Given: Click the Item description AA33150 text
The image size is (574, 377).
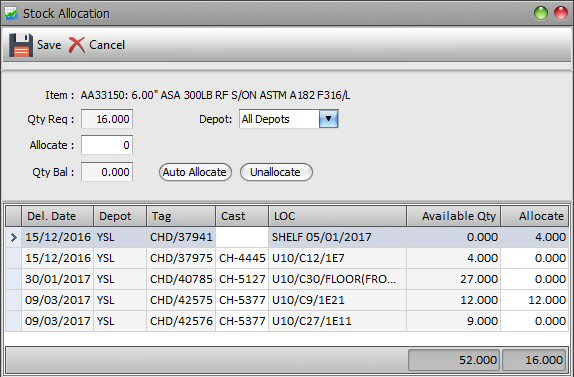Looking at the screenshot, I should coord(215,96).
